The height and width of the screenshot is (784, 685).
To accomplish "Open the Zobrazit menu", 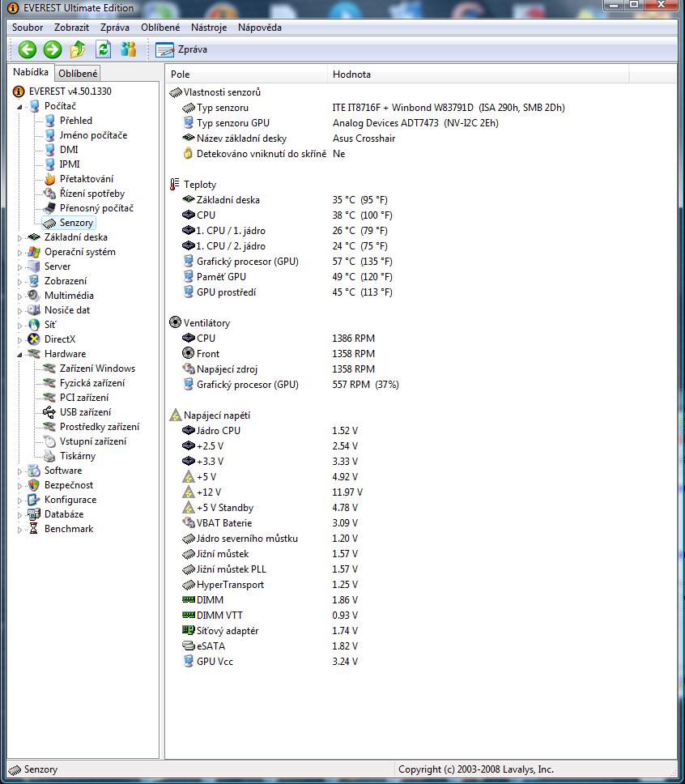I will [x=71, y=28].
